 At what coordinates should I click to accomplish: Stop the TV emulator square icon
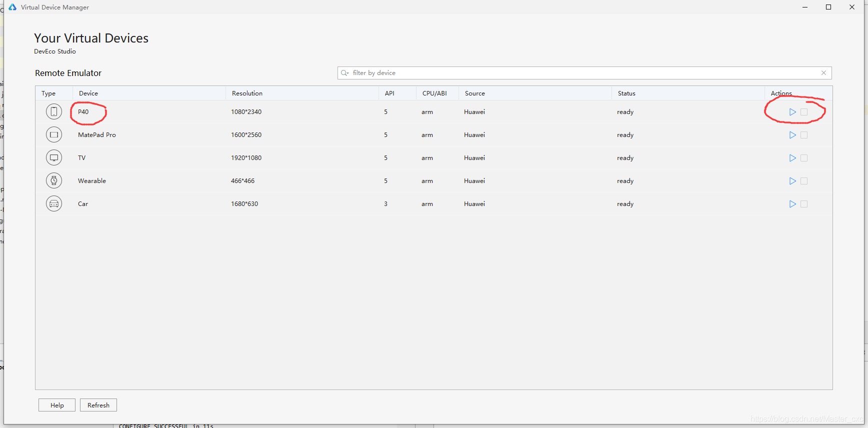804,158
